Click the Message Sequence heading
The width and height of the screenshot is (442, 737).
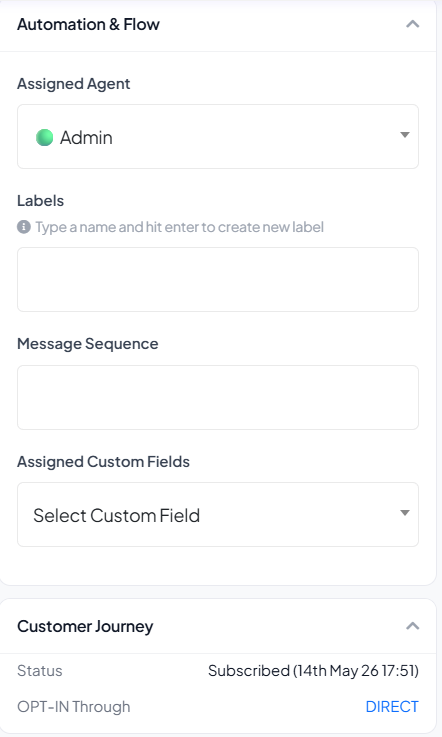(x=87, y=344)
